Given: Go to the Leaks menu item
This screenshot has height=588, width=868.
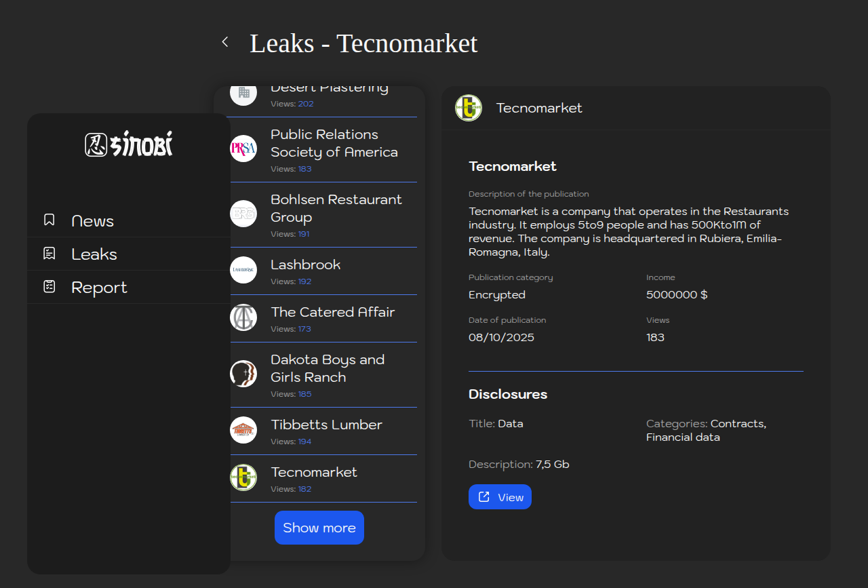Looking at the screenshot, I should [94, 254].
